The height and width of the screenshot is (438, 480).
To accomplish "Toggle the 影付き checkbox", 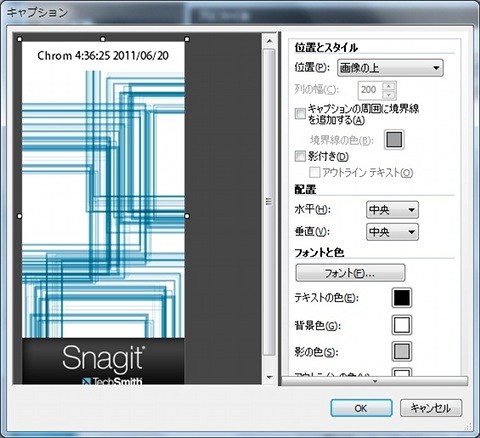I will [300, 156].
